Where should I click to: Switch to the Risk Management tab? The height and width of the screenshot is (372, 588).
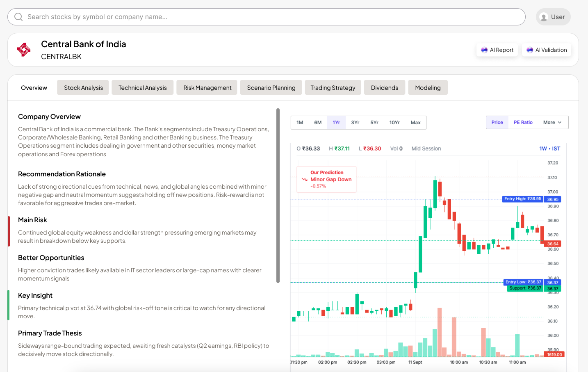point(207,88)
